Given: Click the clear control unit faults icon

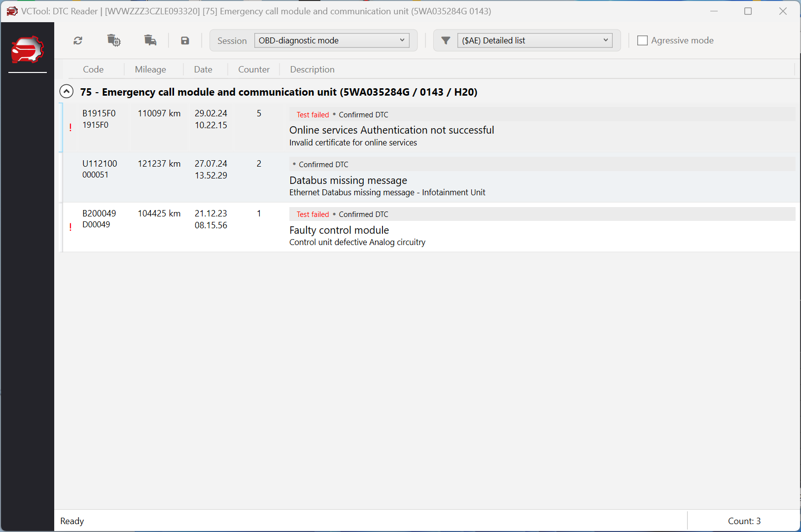Looking at the screenshot, I should pos(114,40).
